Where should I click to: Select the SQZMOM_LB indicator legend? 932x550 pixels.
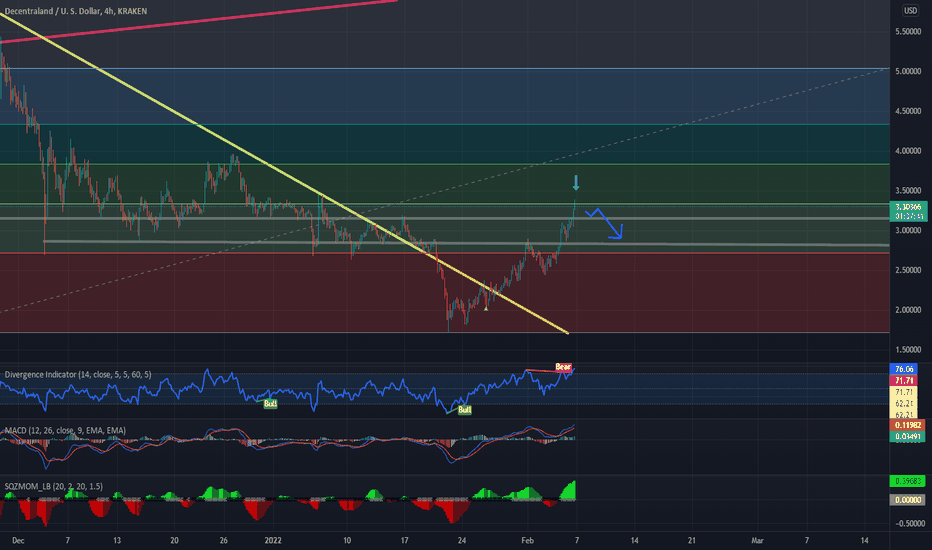click(53, 486)
